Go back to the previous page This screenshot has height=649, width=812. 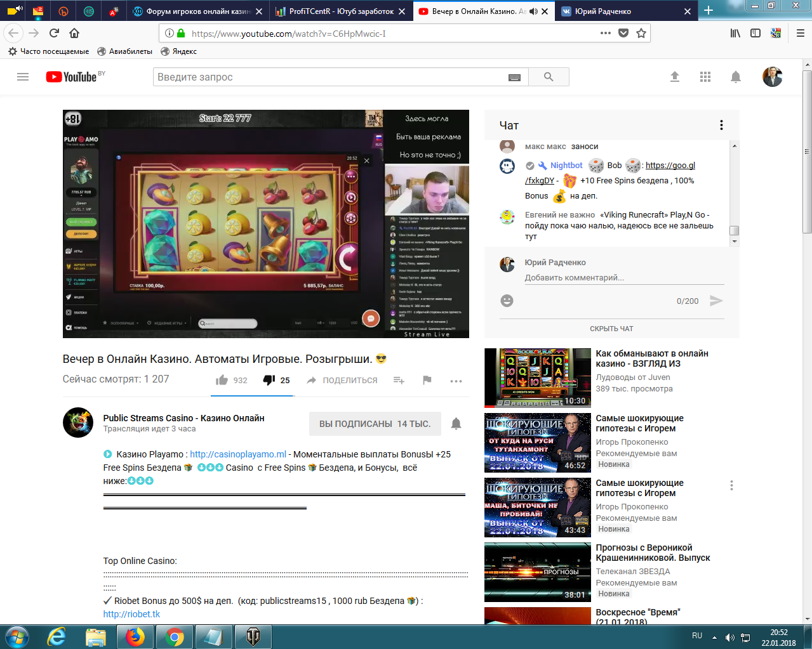(14, 33)
